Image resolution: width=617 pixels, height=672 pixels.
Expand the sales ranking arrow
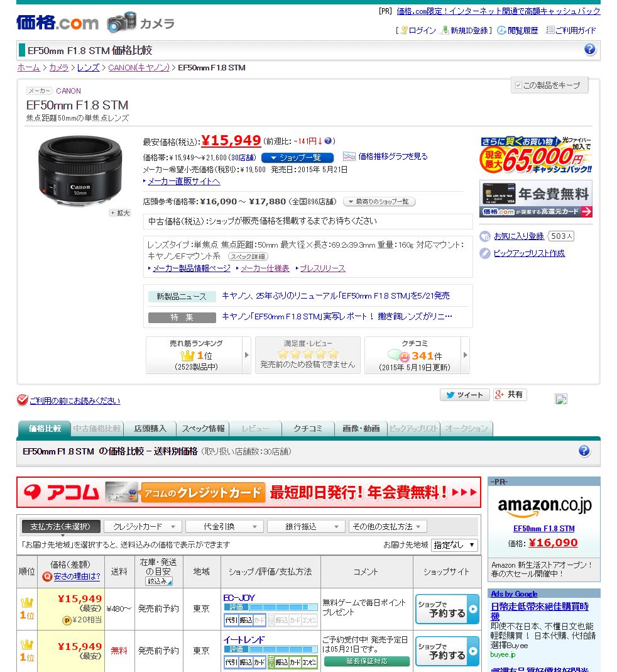pos(246,355)
